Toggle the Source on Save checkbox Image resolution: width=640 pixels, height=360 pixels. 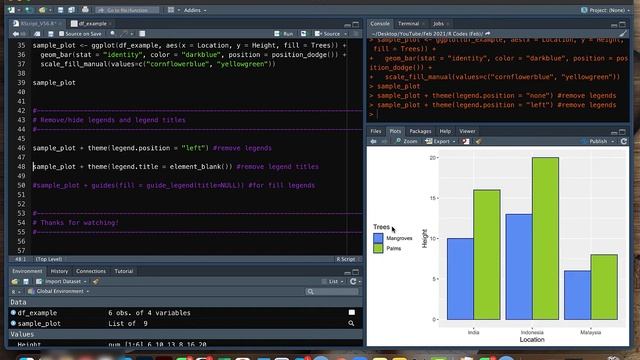pyautogui.click(x=62, y=34)
